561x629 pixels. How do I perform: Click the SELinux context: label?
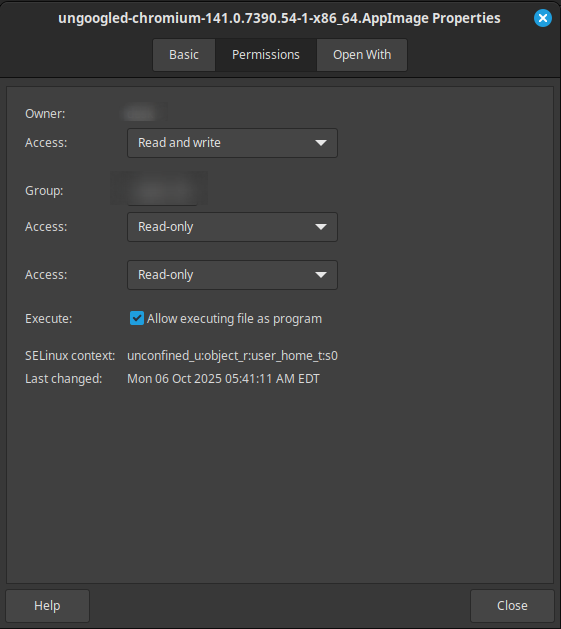click(70, 356)
